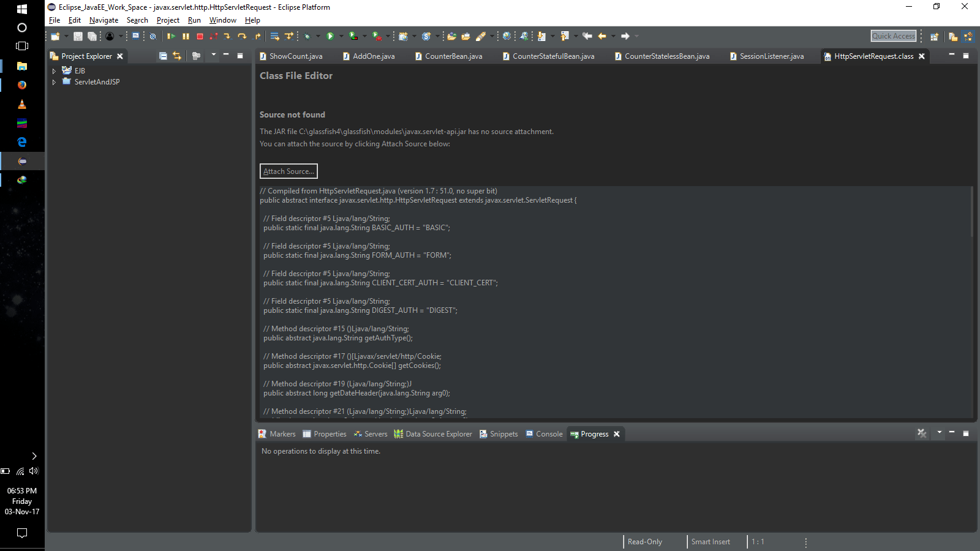Toggle Smart Insert mode in status bar
The height and width of the screenshot is (551, 980).
[x=710, y=541]
